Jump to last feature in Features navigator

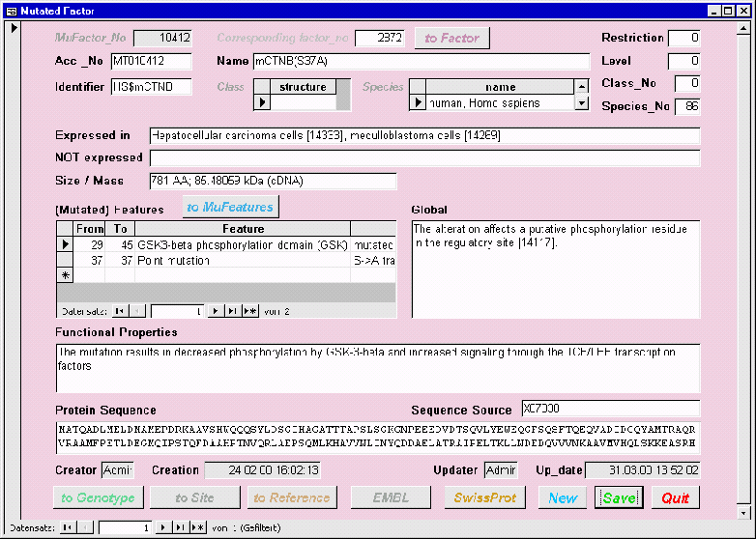point(233,311)
